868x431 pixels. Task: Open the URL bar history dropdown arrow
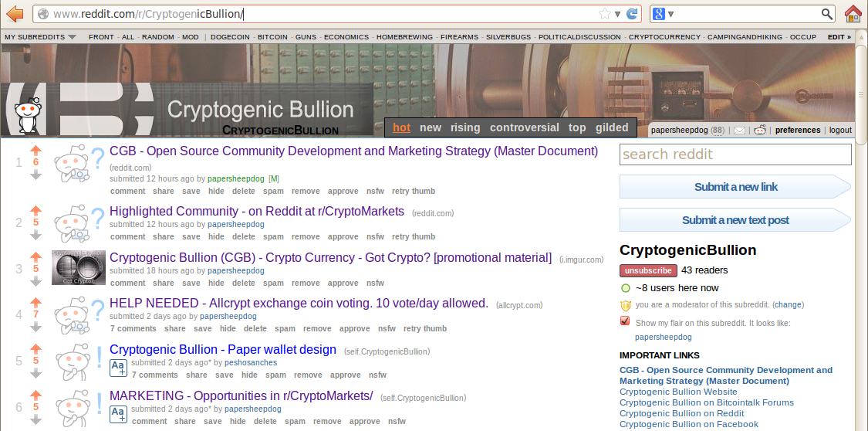tap(617, 14)
